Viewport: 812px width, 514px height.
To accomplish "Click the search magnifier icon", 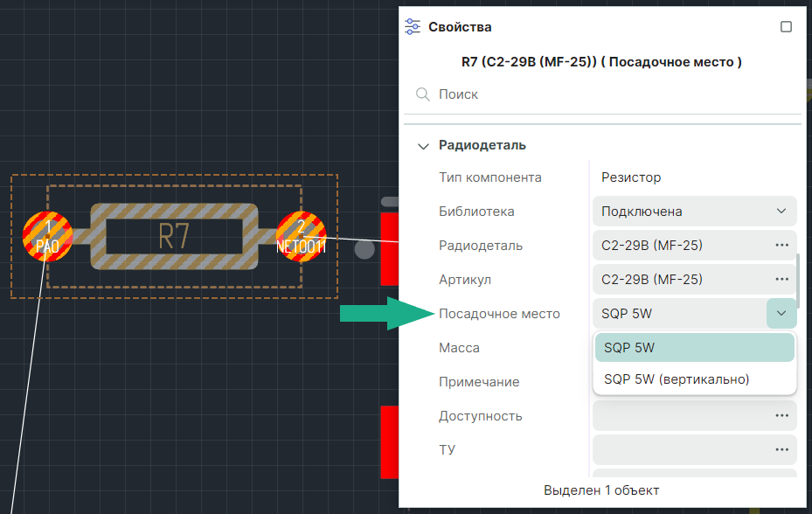I will click(422, 94).
